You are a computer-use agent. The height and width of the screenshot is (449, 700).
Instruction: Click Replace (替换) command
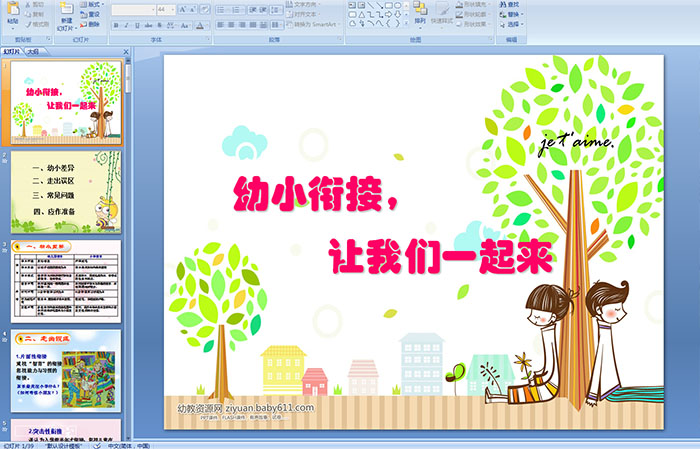coord(512,14)
